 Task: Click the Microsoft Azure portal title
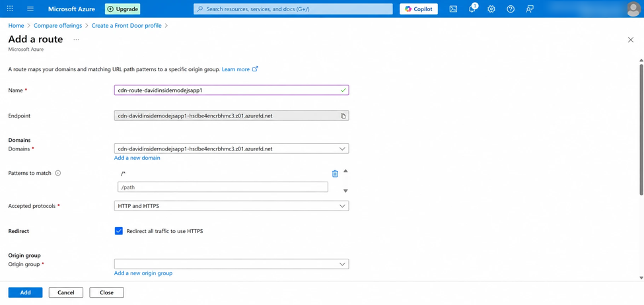[x=71, y=9]
